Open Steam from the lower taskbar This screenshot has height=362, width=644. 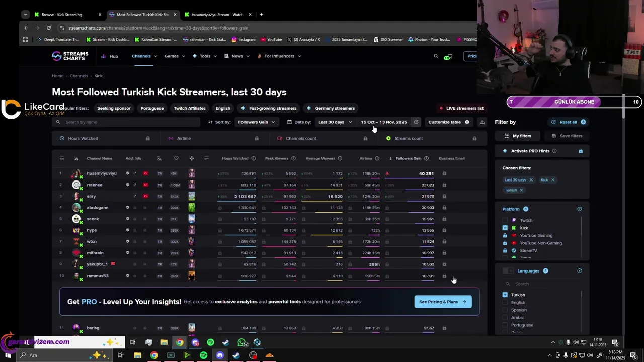pos(236,355)
